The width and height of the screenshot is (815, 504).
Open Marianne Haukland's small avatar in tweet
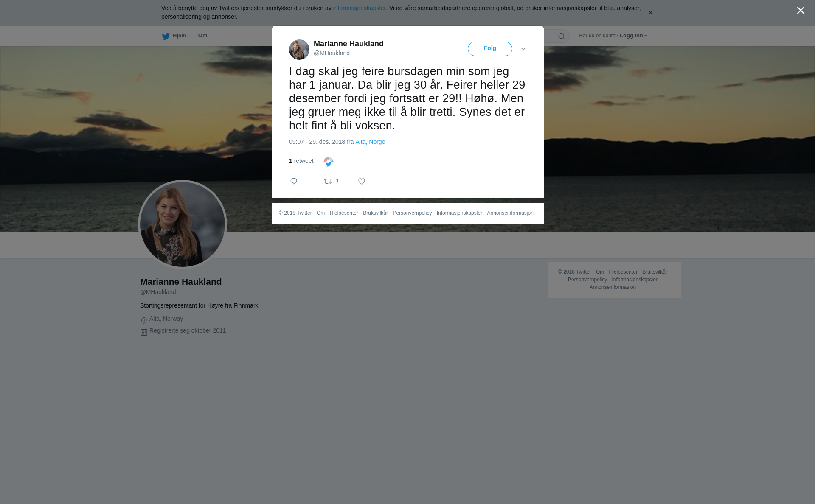point(299,50)
